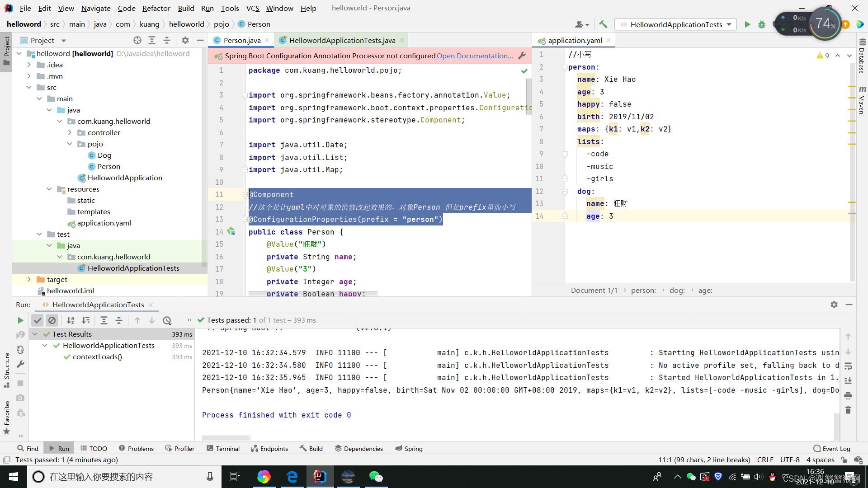The image size is (868, 488).
Task: Select the Person.java editor tab
Action: (x=241, y=40)
